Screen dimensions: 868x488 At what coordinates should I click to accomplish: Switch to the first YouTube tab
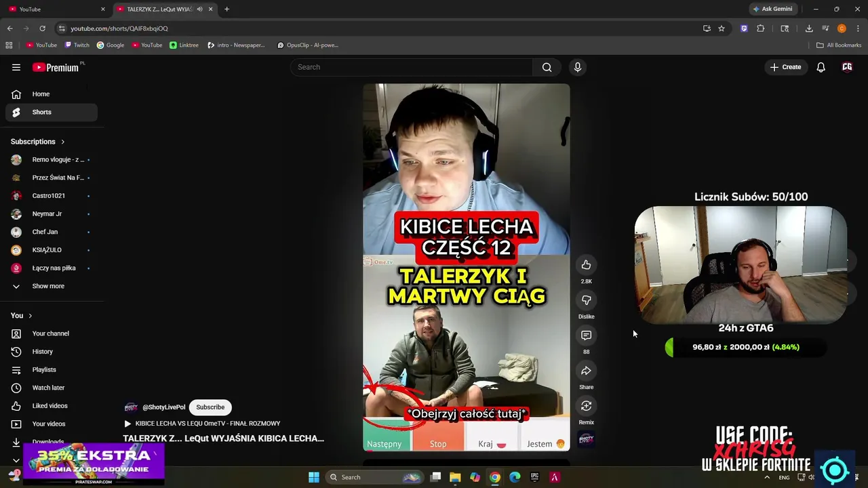(57, 9)
